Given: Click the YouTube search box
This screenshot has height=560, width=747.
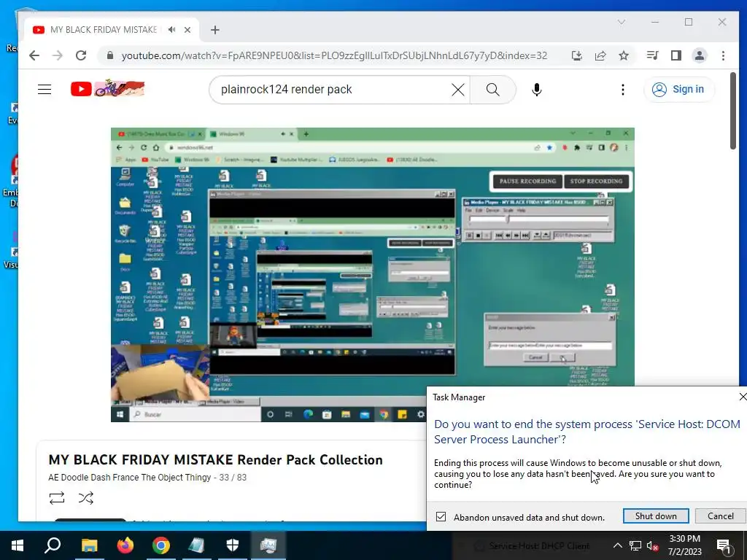Looking at the screenshot, I should 333,89.
